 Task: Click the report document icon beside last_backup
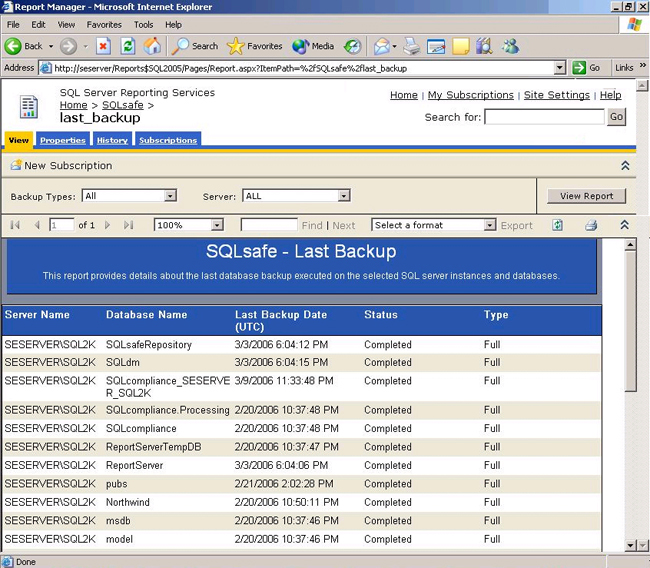point(29,107)
